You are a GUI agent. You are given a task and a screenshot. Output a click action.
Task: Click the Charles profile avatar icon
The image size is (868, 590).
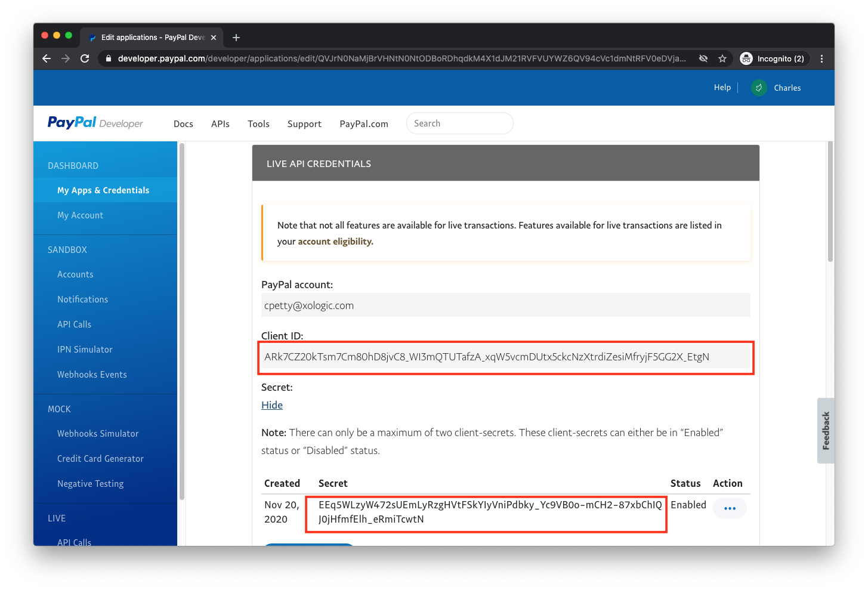759,88
